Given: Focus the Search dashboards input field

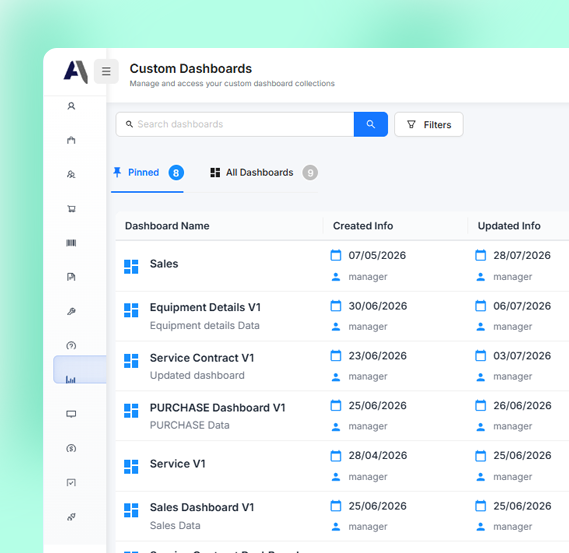Looking at the screenshot, I should point(235,124).
